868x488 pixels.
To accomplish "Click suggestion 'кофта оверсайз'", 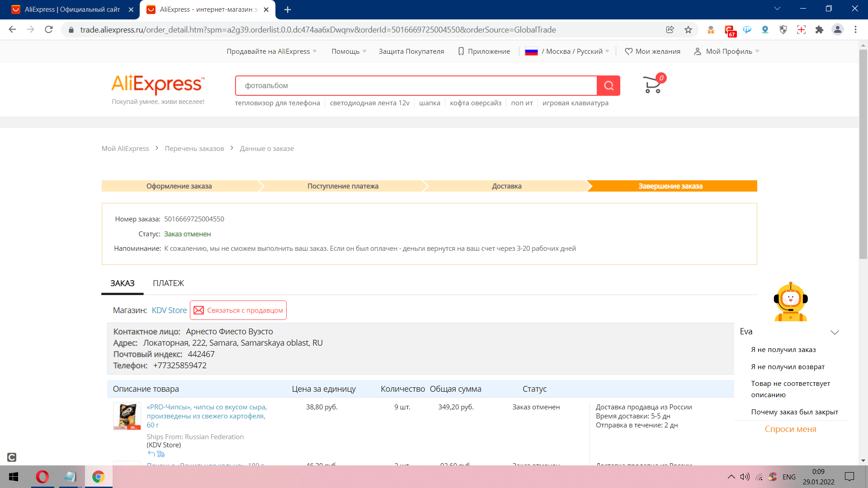I will (x=476, y=103).
